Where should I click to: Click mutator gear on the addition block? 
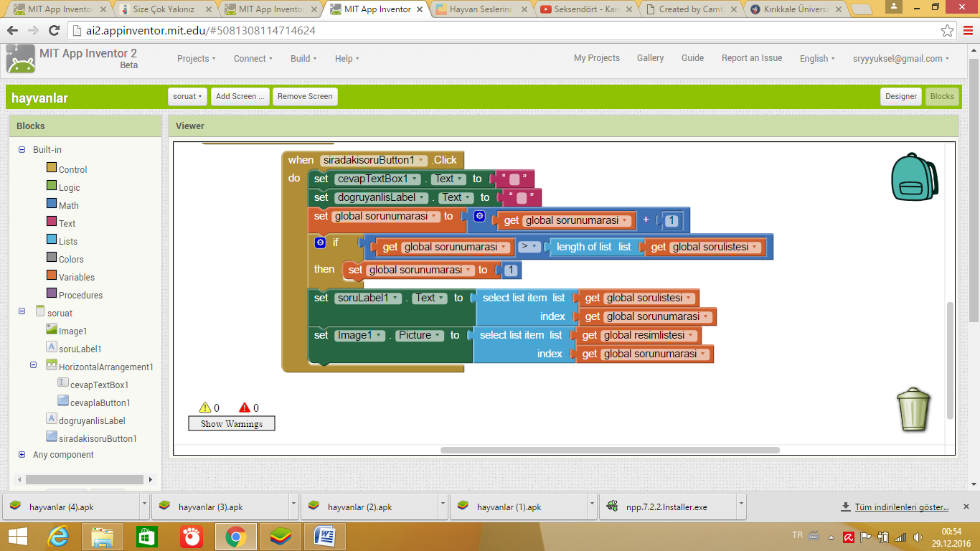(480, 216)
